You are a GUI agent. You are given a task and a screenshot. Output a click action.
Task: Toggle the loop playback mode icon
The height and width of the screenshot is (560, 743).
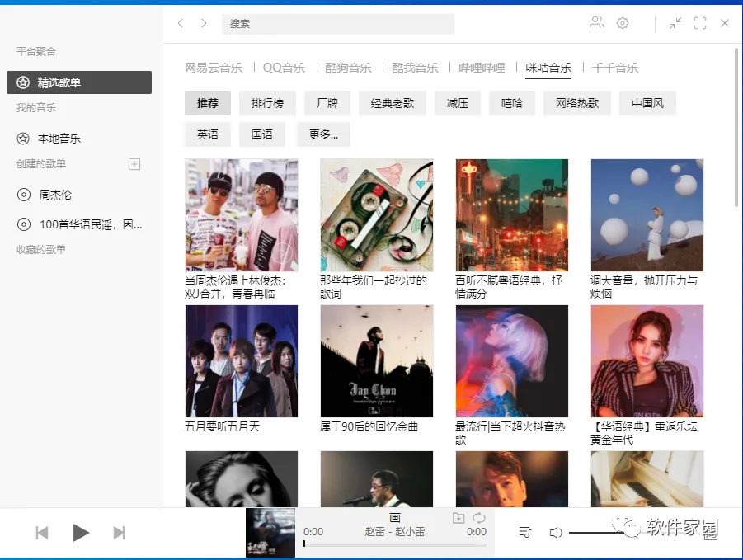tap(479, 518)
